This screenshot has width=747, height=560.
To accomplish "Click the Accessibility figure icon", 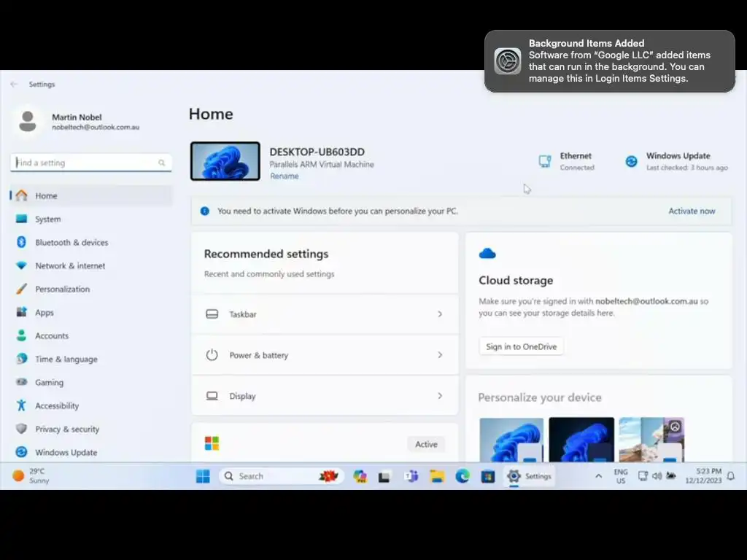I will pos(21,405).
